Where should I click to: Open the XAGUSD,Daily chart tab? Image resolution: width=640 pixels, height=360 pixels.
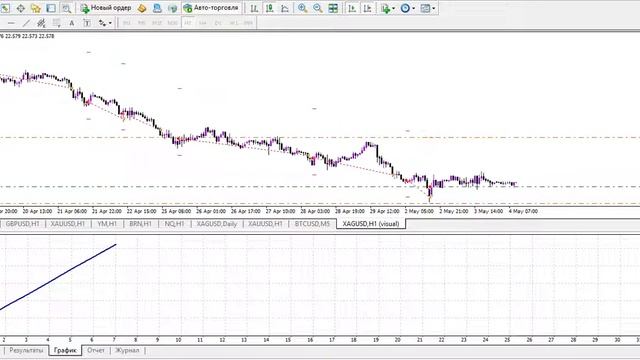point(217,224)
